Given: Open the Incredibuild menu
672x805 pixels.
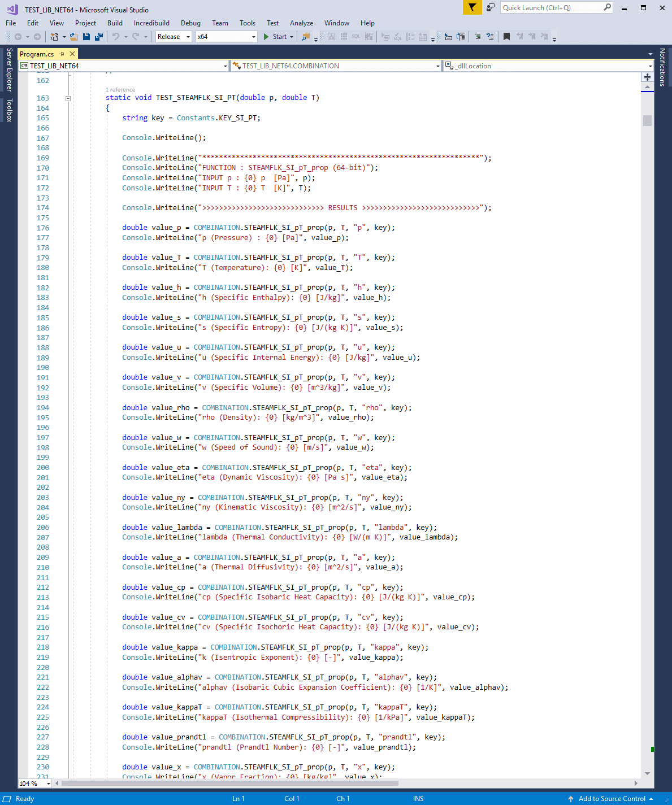Looking at the screenshot, I should point(151,23).
